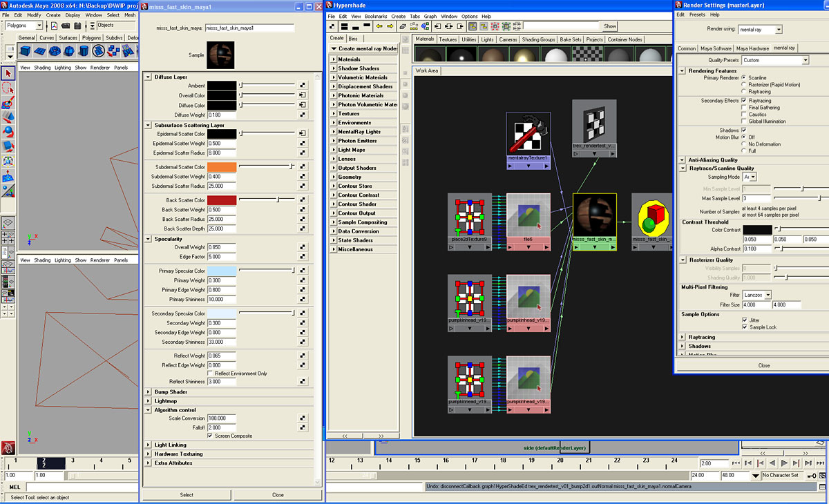This screenshot has width=829, height=504.
Task: Select the mentalrayTexture1 node in Work Area
Action: point(528,134)
